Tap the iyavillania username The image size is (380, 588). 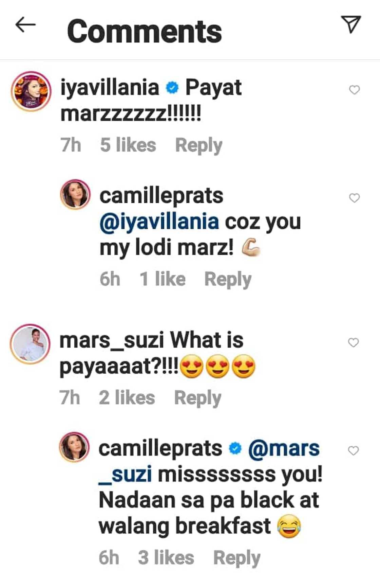click(x=110, y=87)
